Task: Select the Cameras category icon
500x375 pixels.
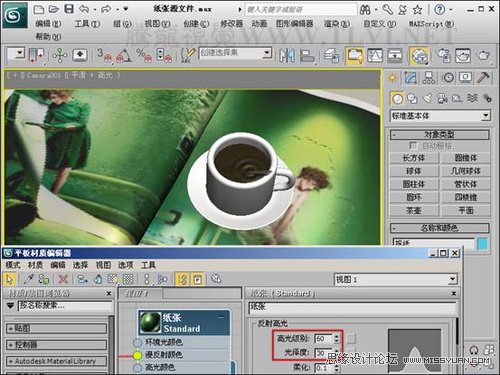Action: 442,98
